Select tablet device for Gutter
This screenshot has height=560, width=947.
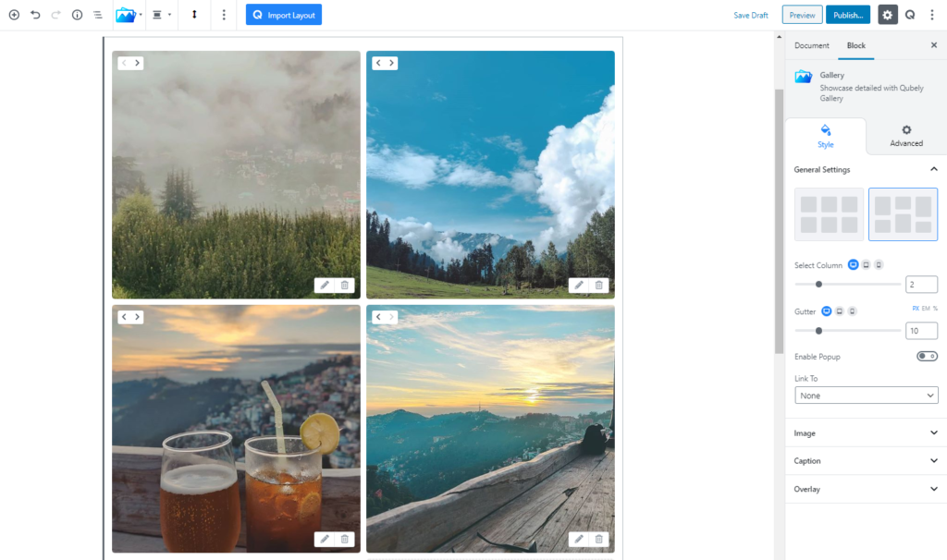840,311
